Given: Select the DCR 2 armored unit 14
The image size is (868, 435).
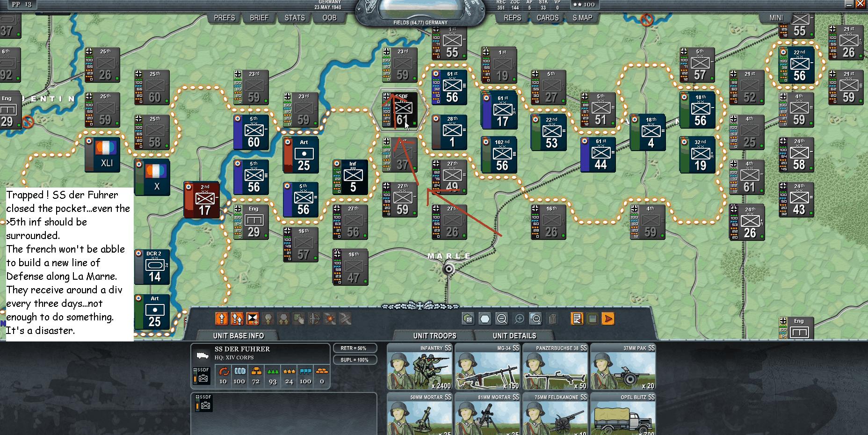Looking at the screenshot, I should coord(152,267).
